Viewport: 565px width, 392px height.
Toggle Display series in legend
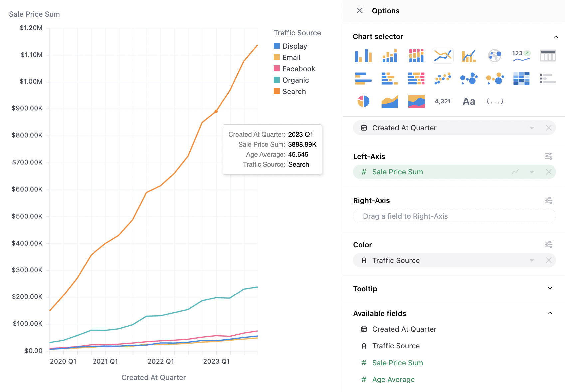coord(294,46)
